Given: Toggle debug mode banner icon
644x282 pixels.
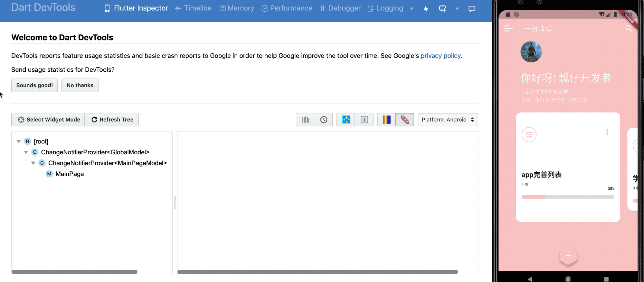Looking at the screenshot, I should pos(405,120).
